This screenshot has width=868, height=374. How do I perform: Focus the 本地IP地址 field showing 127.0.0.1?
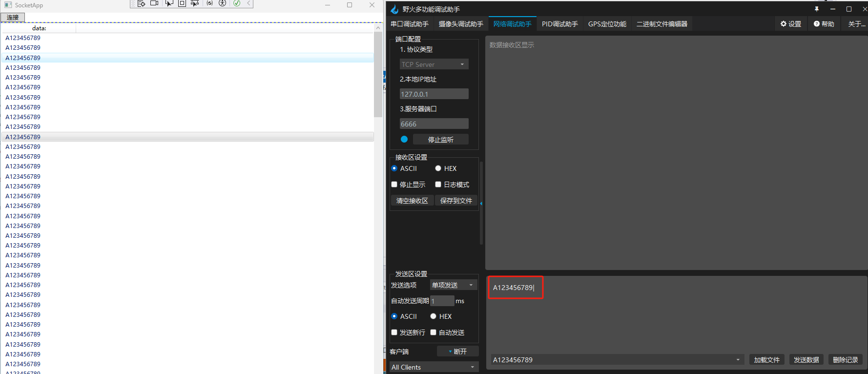(x=434, y=94)
